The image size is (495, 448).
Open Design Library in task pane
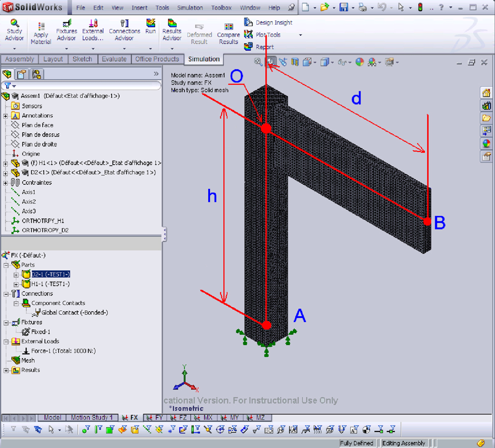pyautogui.click(x=487, y=106)
